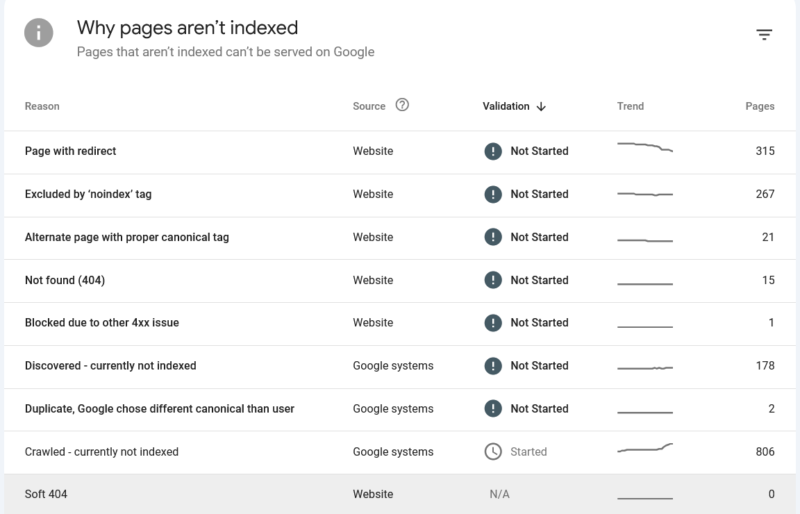This screenshot has height=514, width=800.
Task: Click the Source column header
Action: [x=369, y=106]
